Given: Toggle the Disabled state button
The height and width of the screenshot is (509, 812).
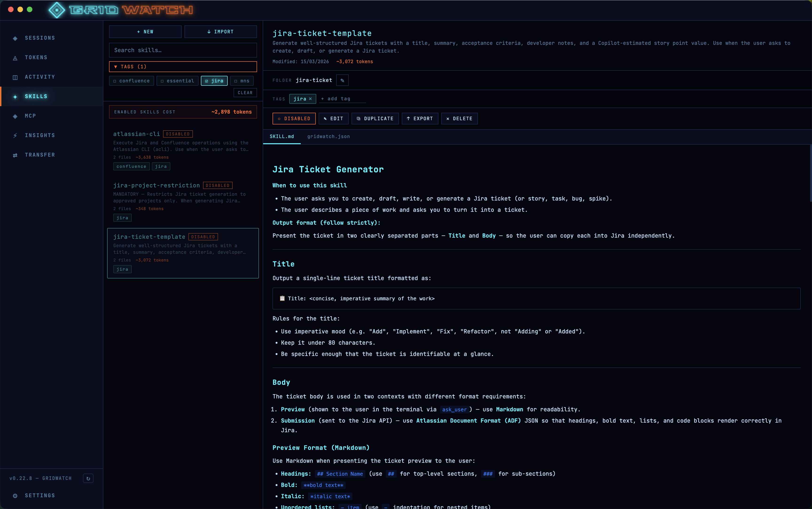Looking at the screenshot, I should [294, 119].
